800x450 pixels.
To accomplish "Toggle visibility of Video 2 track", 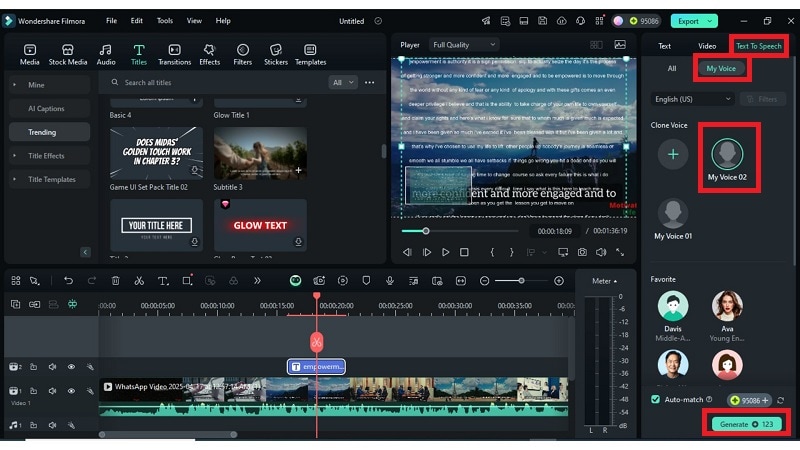I will point(71,367).
